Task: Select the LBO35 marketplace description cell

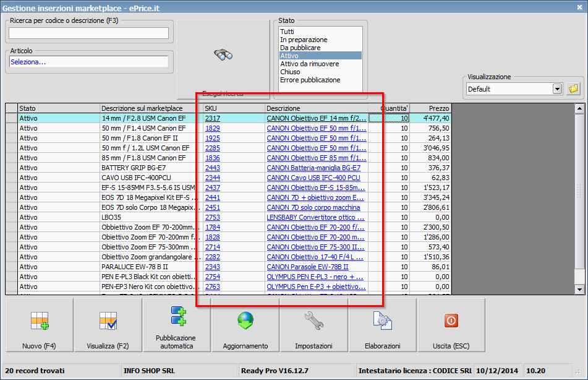Action: [151, 217]
